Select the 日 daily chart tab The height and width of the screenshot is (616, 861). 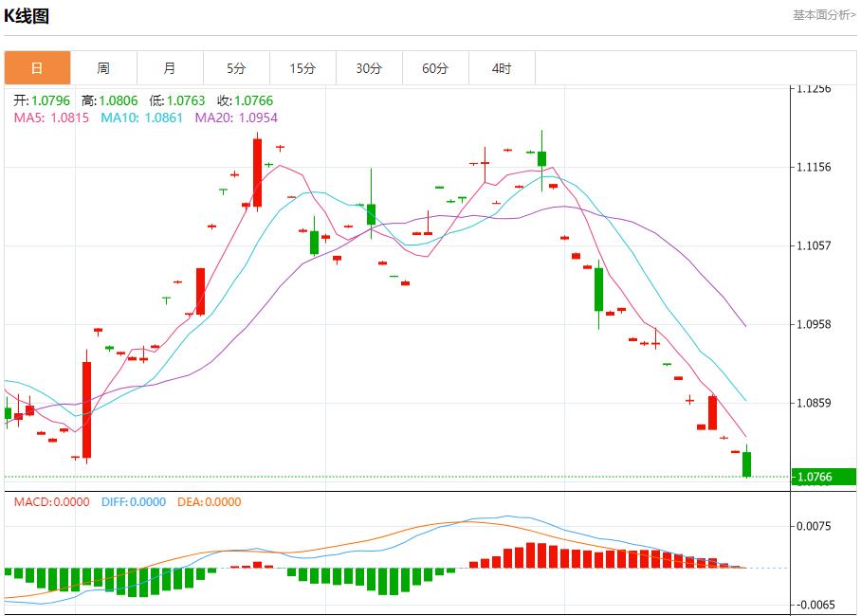coord(37,68)
